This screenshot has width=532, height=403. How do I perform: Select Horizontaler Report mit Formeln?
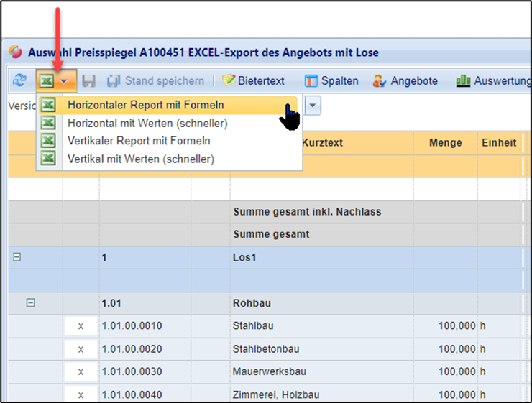click(145, 105)
